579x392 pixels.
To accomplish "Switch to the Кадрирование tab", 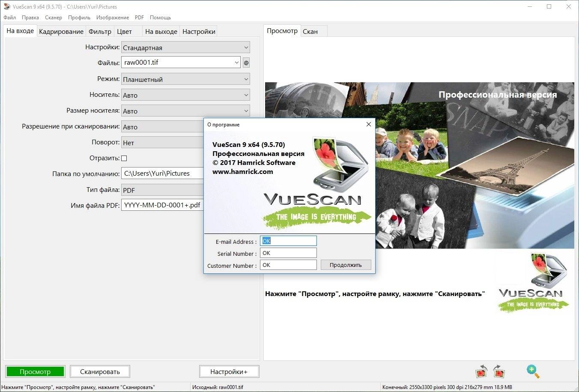I will (x=61, y=31).
